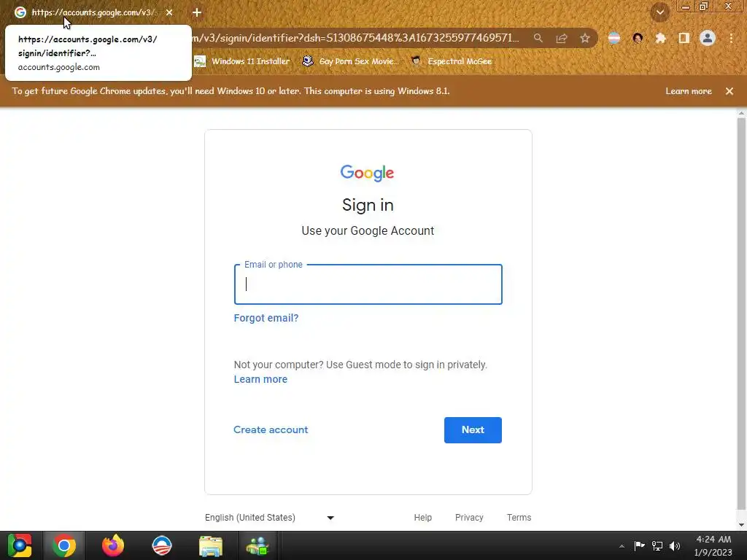Click the Espectral McGee bookmark favicon

(416, 61)
